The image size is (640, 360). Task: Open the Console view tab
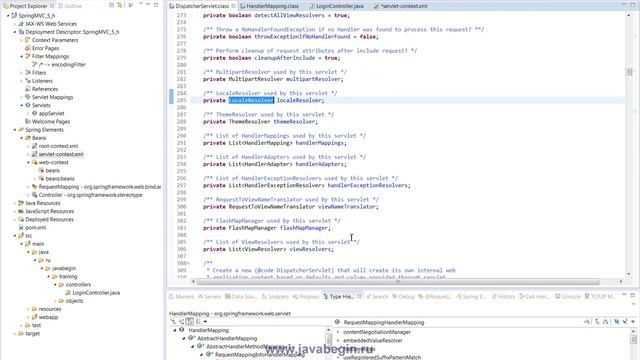pos(569,296)
